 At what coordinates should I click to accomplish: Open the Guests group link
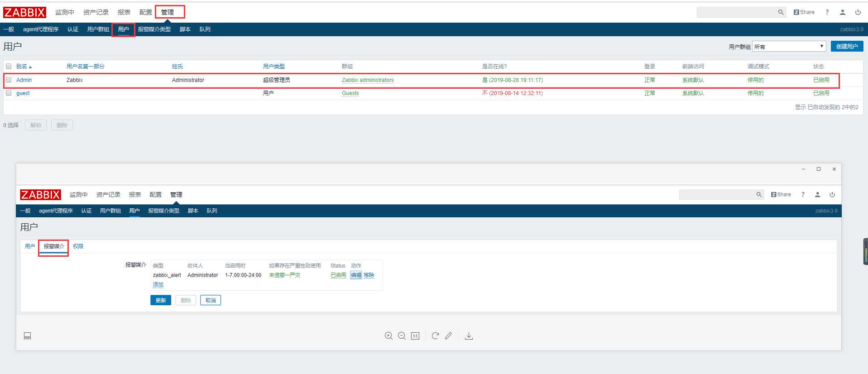[350, 93]
